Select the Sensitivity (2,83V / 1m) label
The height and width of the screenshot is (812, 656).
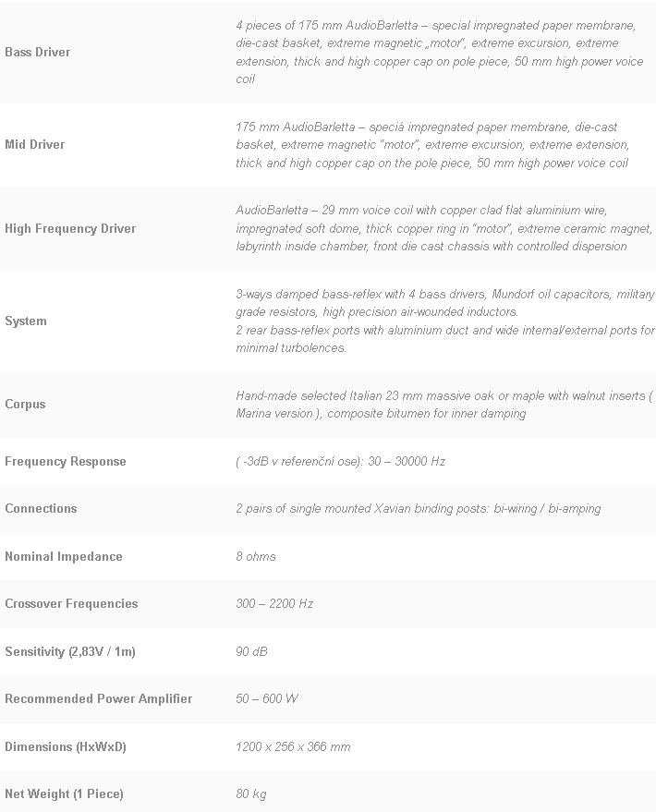click(70, 652)
